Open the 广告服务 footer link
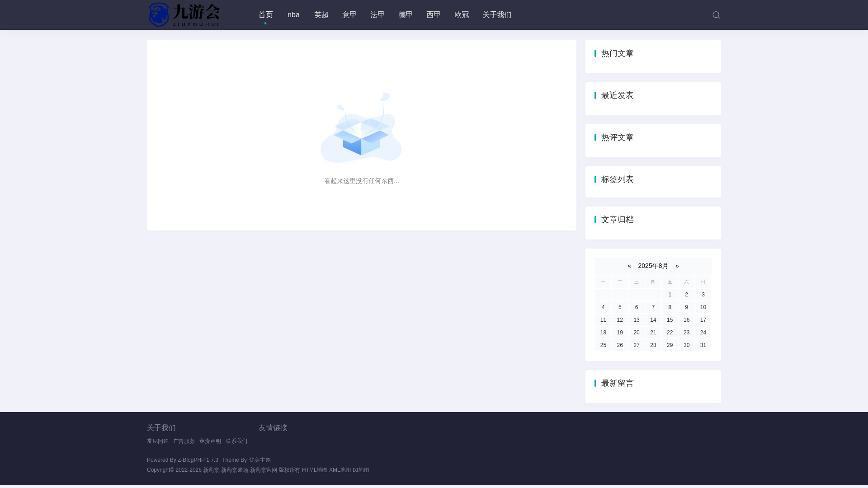The image size is (868, 488). 184,441
